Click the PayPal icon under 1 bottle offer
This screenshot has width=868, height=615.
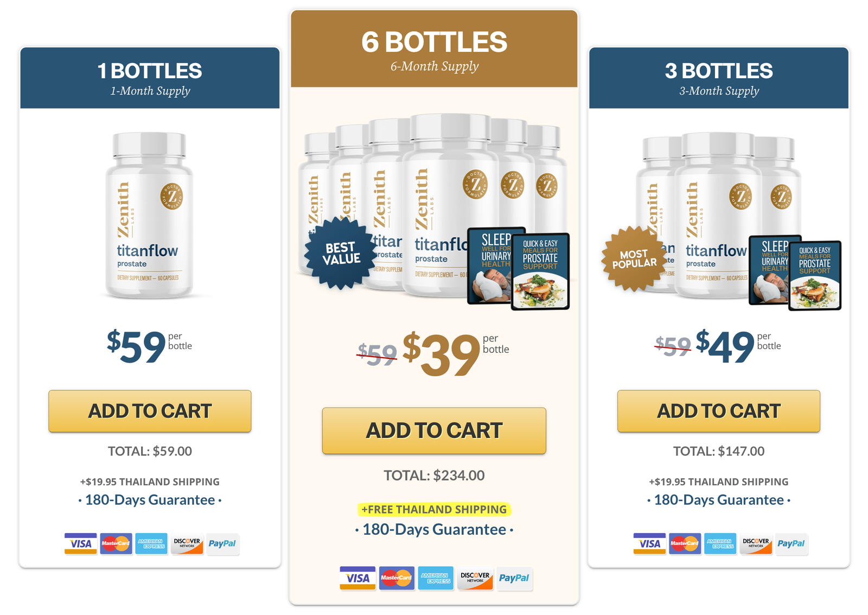(x=222, y=543)
